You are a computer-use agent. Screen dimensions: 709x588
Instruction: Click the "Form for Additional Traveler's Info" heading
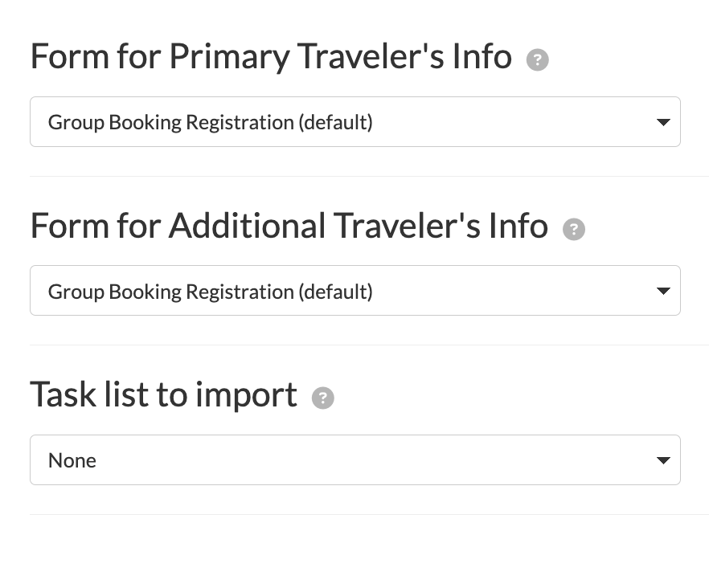289,226
